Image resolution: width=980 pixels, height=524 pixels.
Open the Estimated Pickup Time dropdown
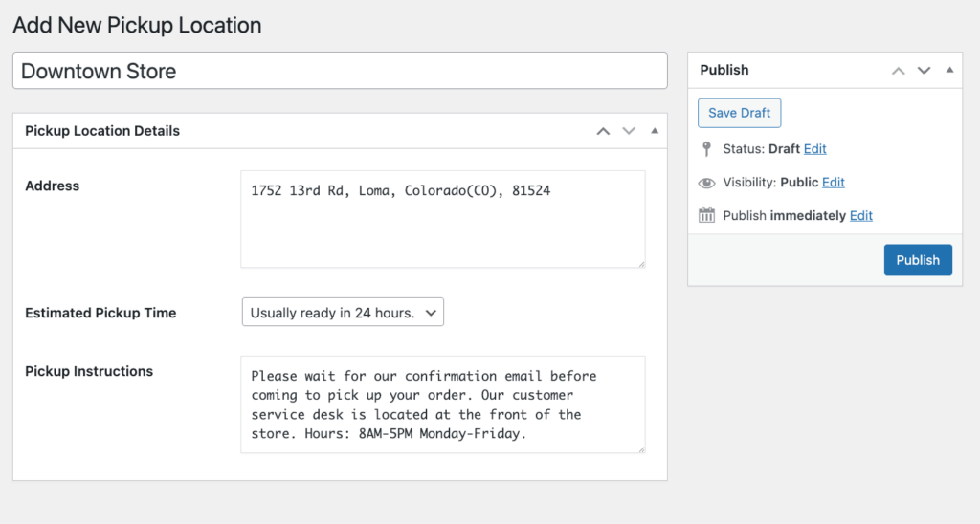point(343,313)
